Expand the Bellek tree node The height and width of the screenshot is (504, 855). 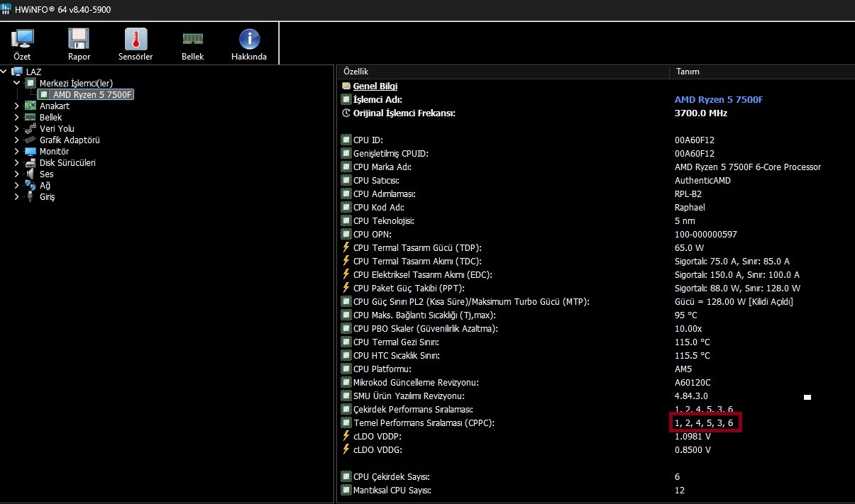tap(16, 117)
